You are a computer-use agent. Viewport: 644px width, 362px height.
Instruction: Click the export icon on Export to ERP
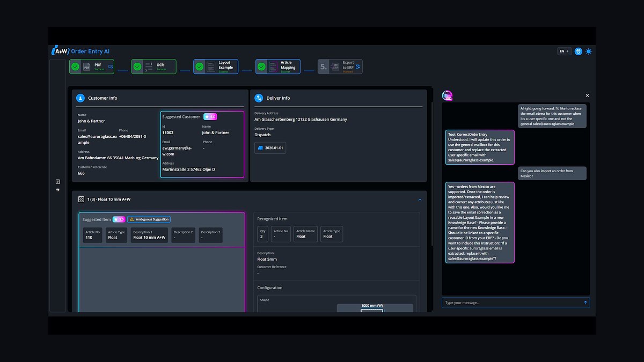click(x=358, y=67)
